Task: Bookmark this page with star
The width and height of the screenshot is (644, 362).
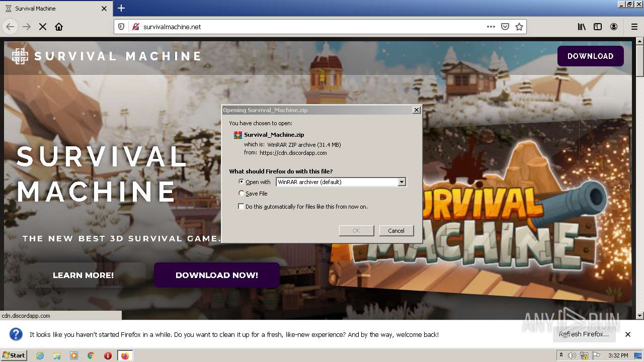Action: (519, 27)
